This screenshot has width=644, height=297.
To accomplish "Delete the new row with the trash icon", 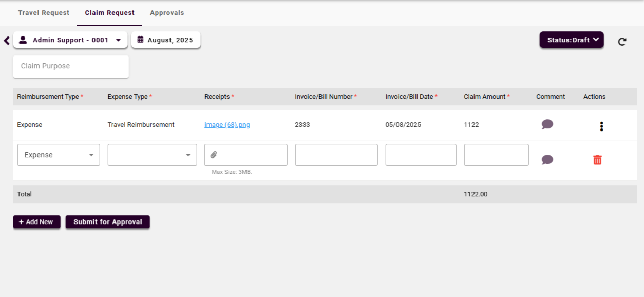I will [597, 160].
